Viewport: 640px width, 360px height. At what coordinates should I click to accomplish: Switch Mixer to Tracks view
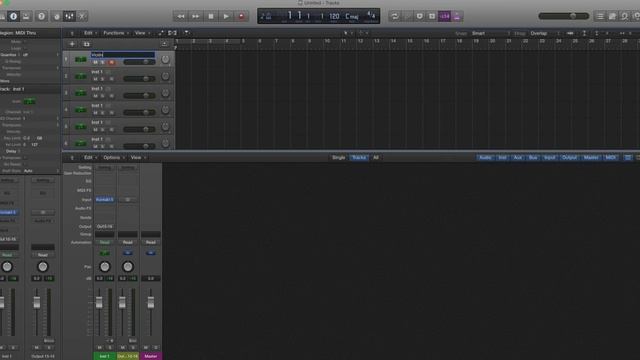tap(359, 158)
